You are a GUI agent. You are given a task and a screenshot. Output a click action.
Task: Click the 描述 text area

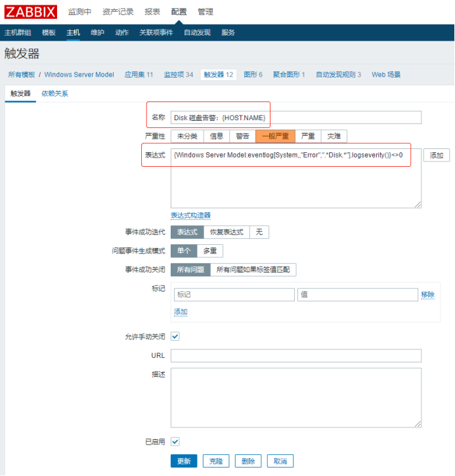296,398
